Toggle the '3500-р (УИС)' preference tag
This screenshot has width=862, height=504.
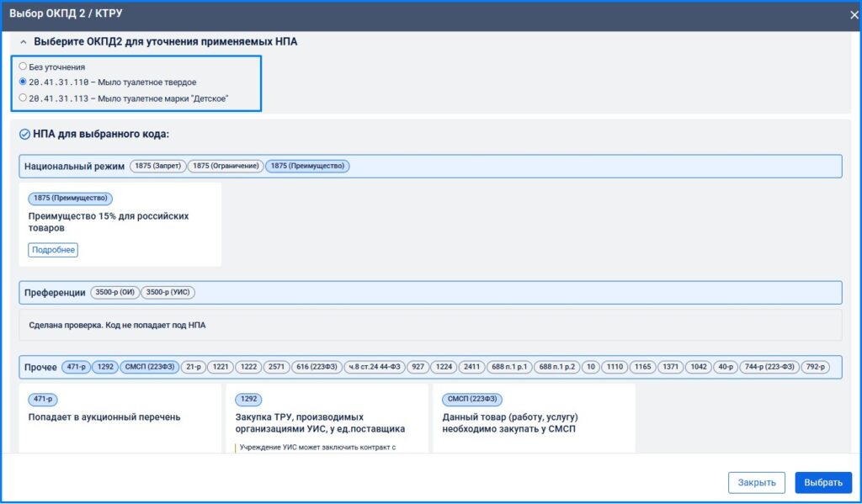[x=168, y=293]
